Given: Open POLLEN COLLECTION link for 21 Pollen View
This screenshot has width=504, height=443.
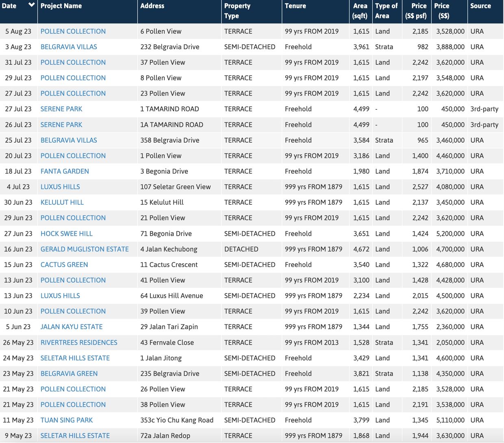Looking at the screenshot, I should click(73, 218).
